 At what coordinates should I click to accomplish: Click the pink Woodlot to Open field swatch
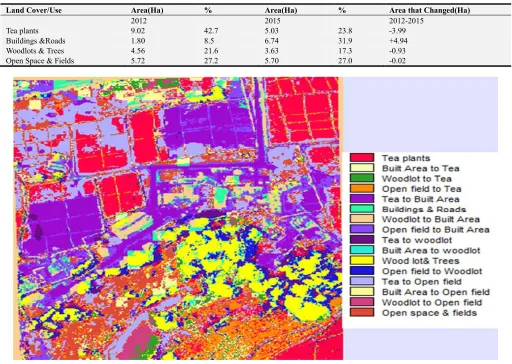[362, 302]
